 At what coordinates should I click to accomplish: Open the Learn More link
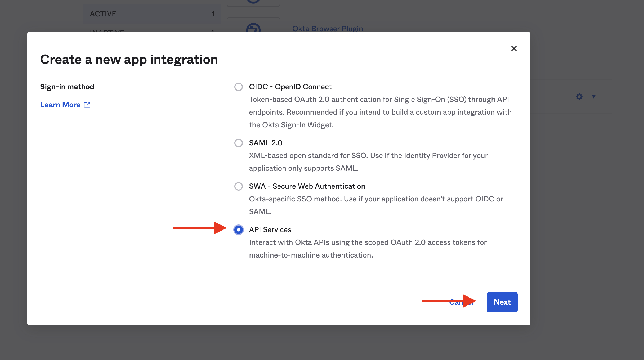coord(60,105)
